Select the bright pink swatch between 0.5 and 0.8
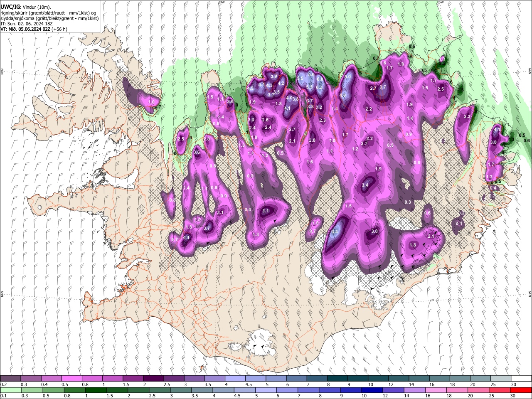 pos(71,379)
